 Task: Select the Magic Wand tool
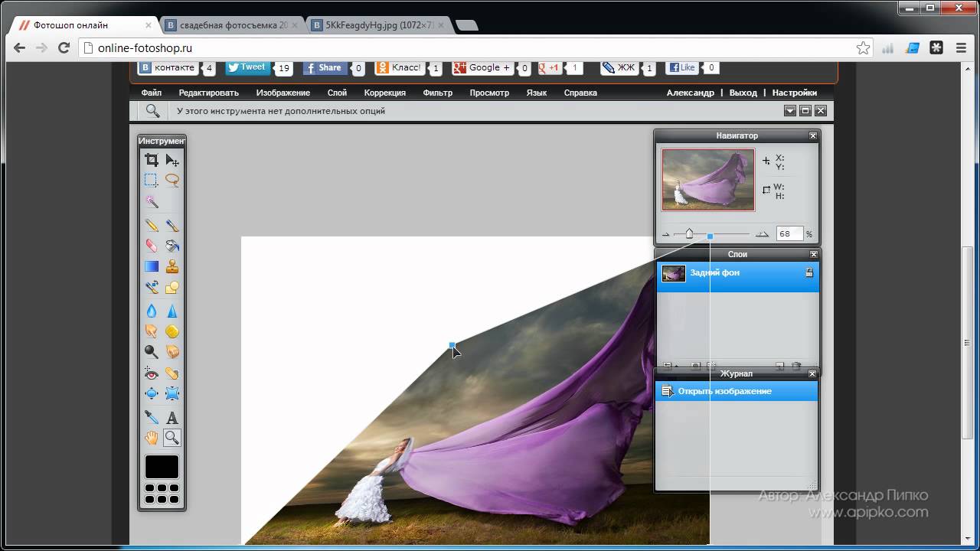[152, 201]
